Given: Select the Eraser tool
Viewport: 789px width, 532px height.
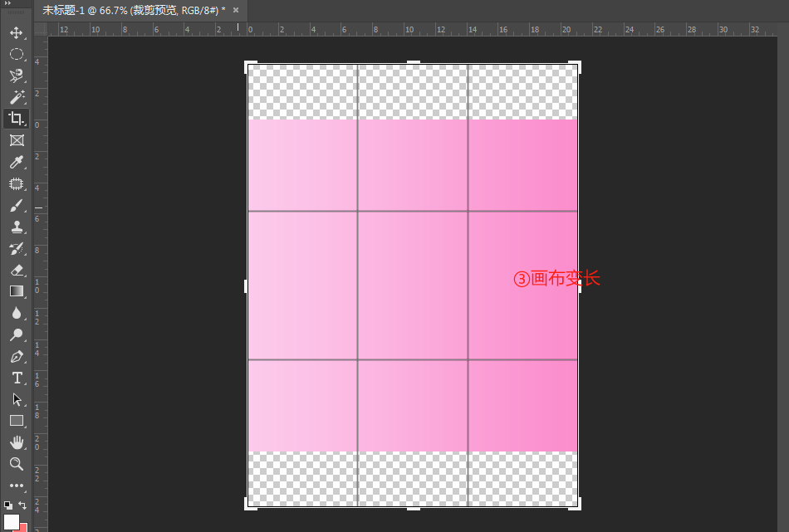Looking at the screenshot, I should 16,270.
